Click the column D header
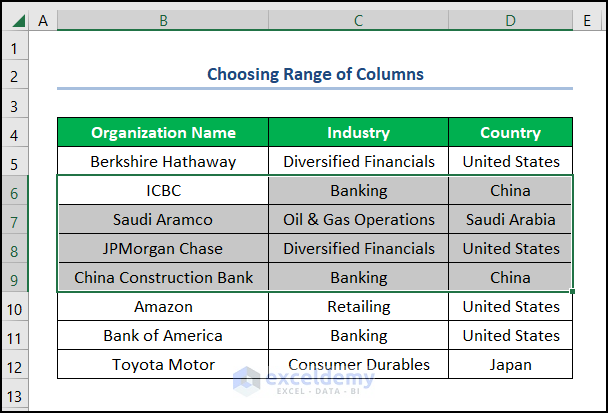Screen dimensions: 608x413 (510, 20)
